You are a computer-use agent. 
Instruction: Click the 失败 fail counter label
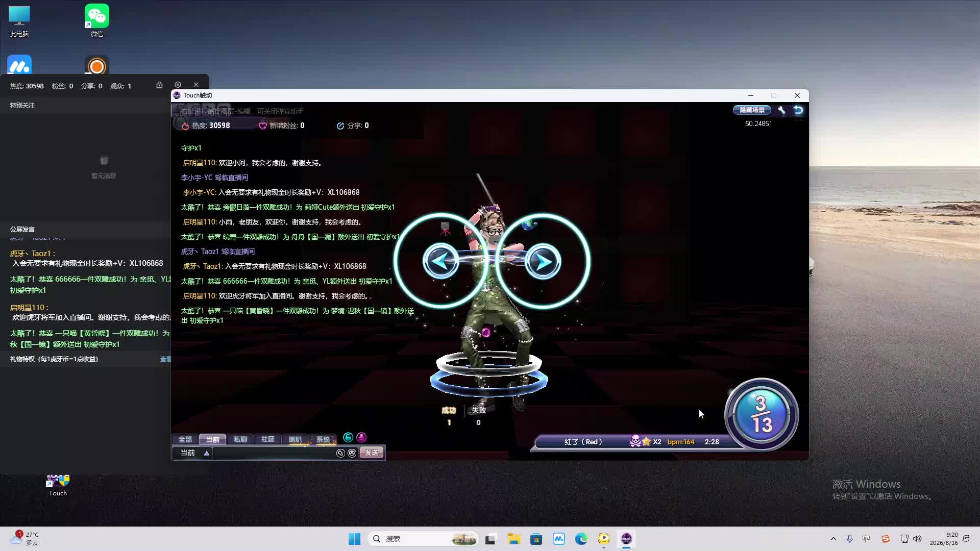coord(479,410)
